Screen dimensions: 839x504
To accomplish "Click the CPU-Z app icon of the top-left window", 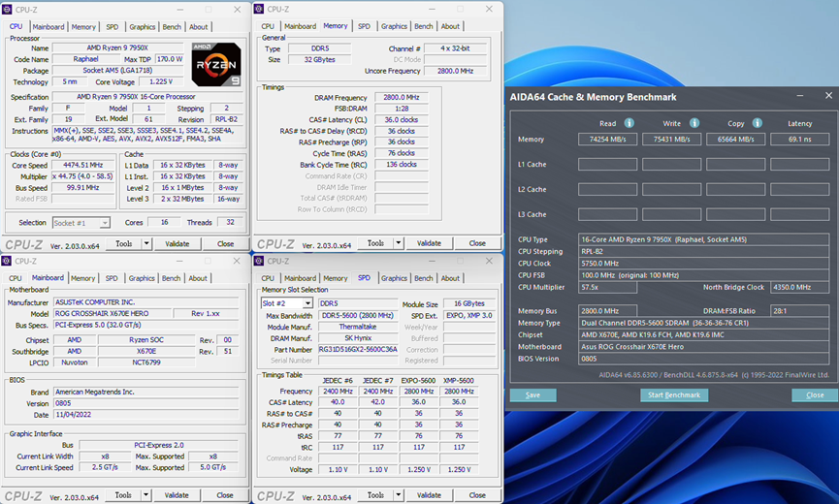I will 7,10.
